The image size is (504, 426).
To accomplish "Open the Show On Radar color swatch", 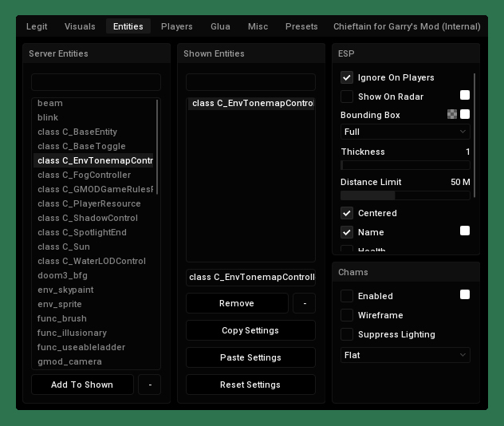I will click(465, 96).
